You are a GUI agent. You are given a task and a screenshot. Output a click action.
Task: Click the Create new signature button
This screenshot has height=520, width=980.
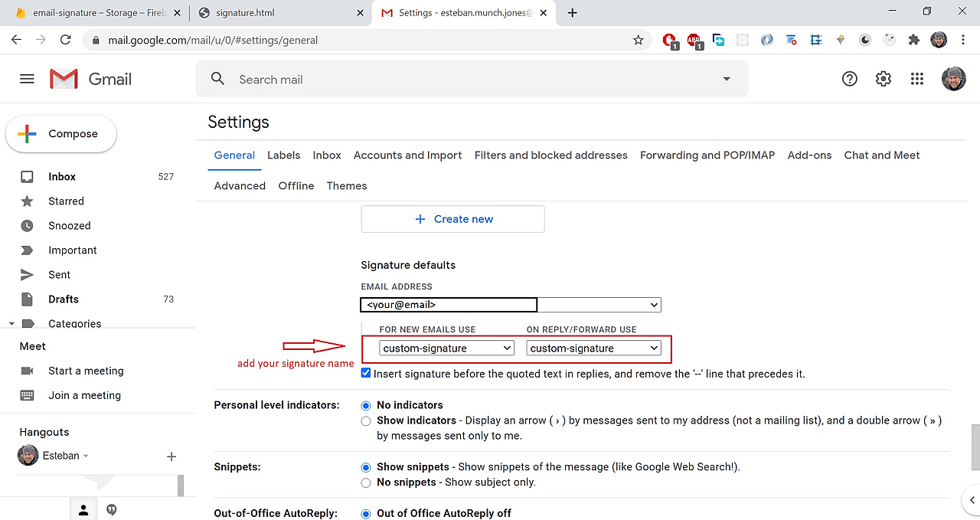(452, 219)
